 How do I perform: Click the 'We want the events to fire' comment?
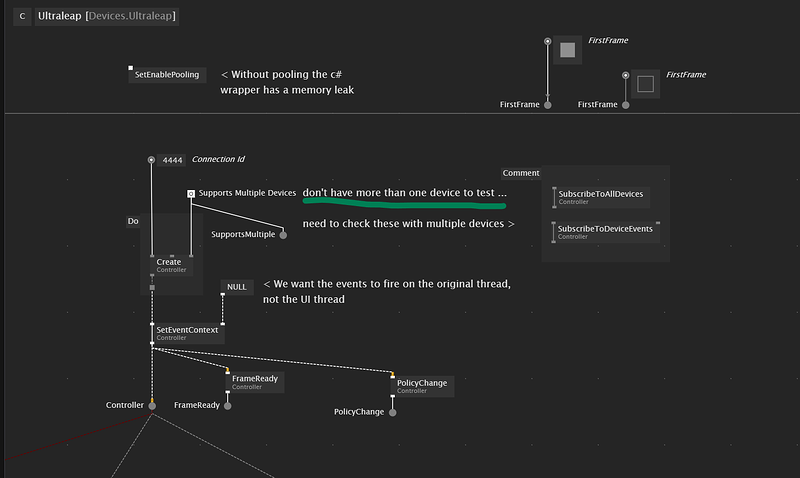coord(387,292)
